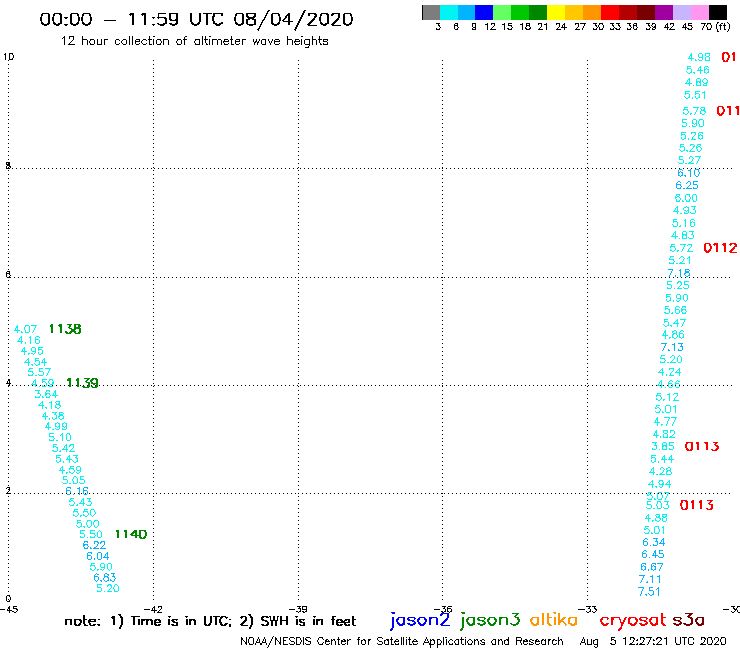Click wave height value 4.07

25,329
